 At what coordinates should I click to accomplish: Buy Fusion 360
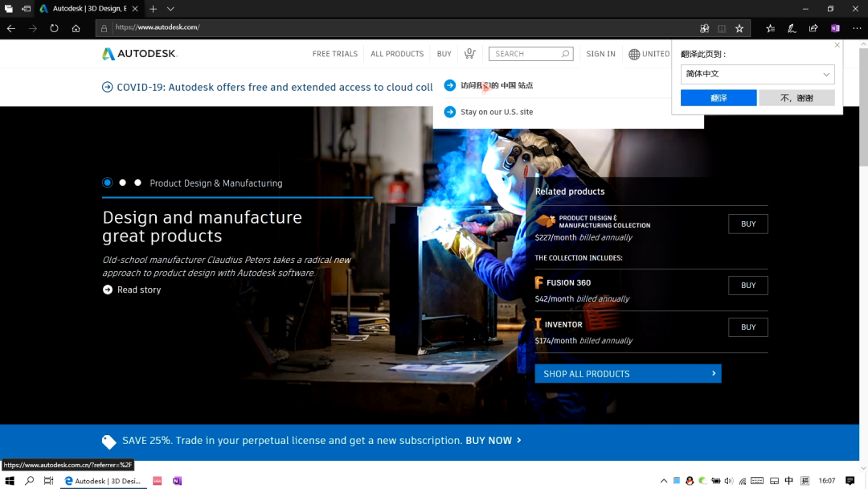748,286
